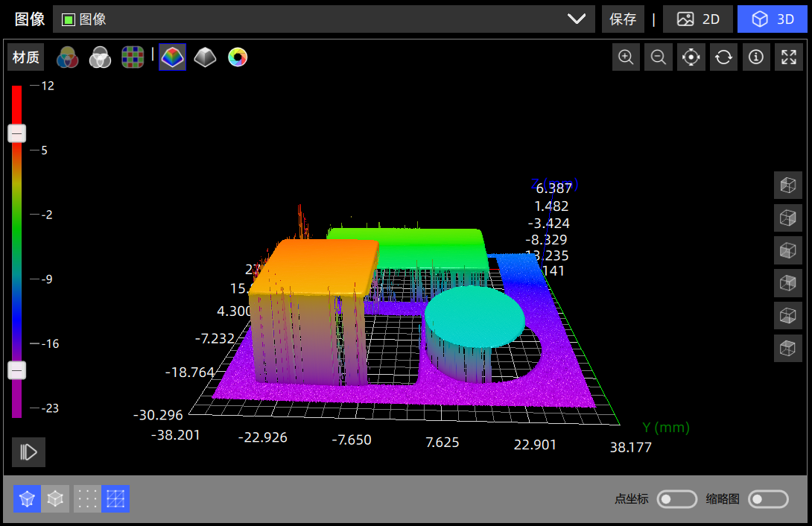Click the axis value -7.650
The height and width of the screenshot is (526, 812).
tap(352, 440)
